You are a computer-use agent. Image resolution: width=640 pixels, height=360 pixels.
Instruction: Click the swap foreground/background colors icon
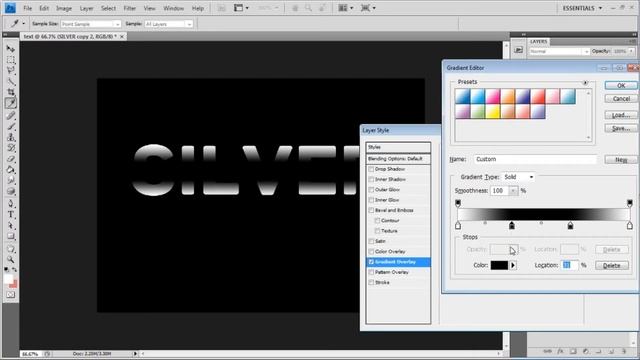pos(15,270)
